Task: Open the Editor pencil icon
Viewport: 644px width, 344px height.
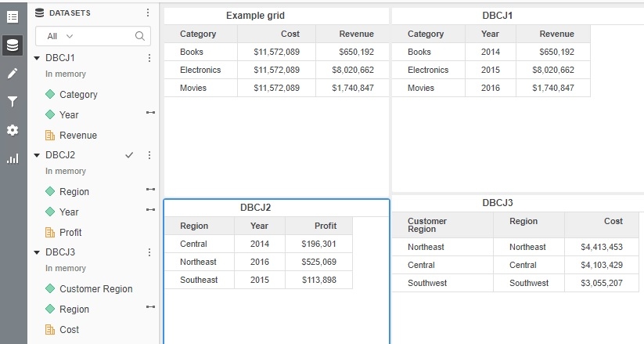Action: tap(13, 74)
